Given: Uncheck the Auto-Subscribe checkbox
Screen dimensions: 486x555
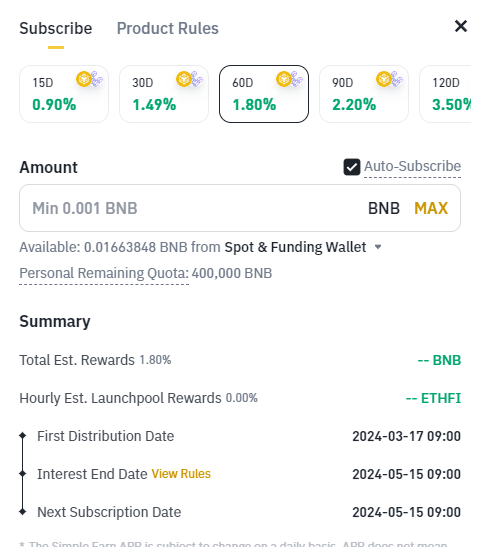Looking at the screenshot, I should [x=352, y=167].
